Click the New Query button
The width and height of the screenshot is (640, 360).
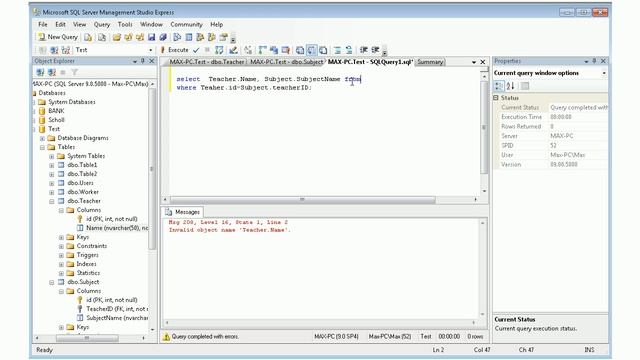(58, 37)
